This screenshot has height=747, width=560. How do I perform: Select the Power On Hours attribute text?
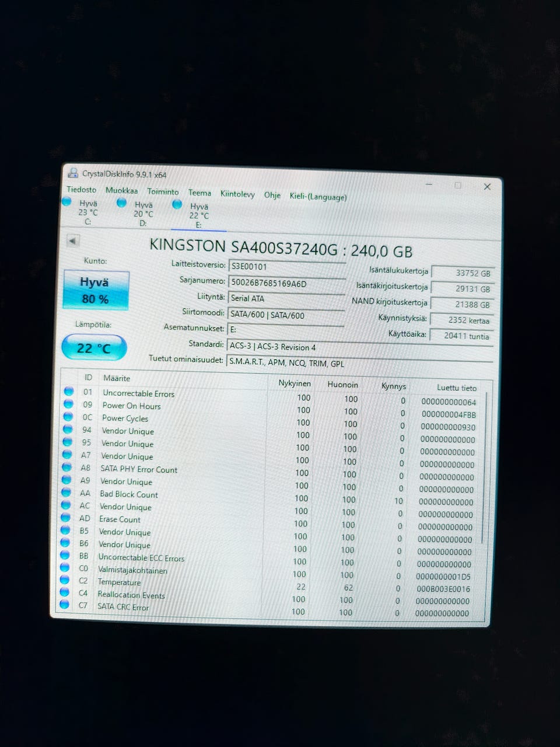point(131,406)
